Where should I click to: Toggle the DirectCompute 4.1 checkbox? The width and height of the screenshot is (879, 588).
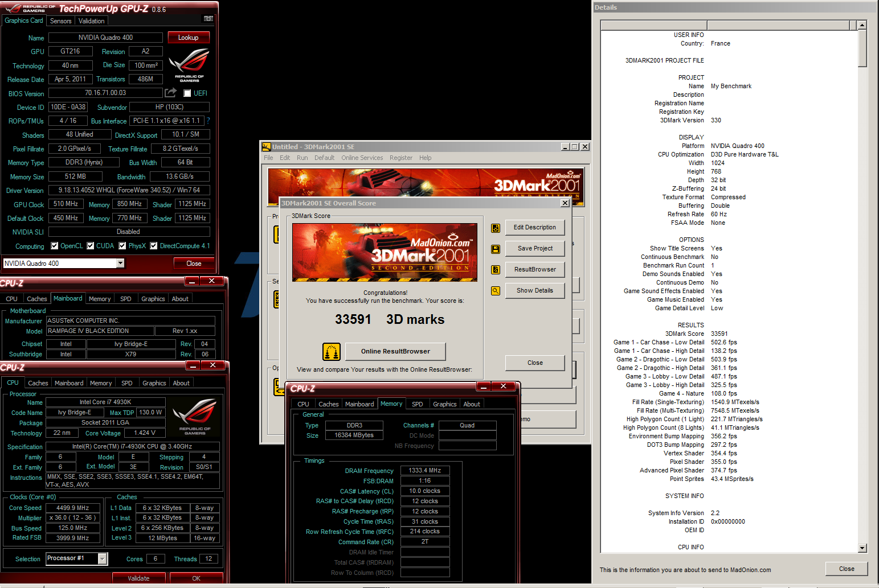pos(153,246)
